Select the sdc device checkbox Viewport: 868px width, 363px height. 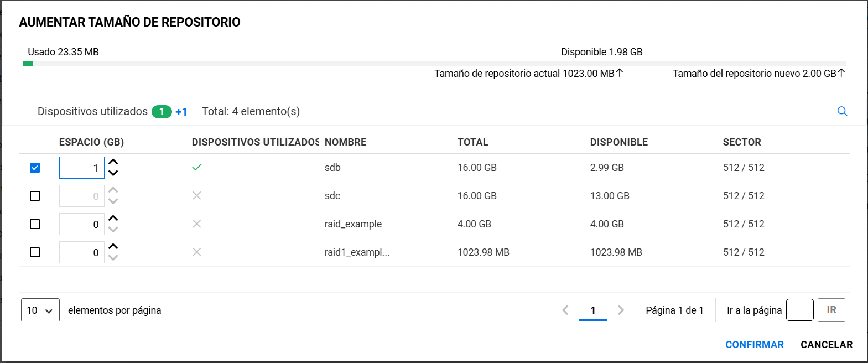pyautogui.click(x=35, y=196)
